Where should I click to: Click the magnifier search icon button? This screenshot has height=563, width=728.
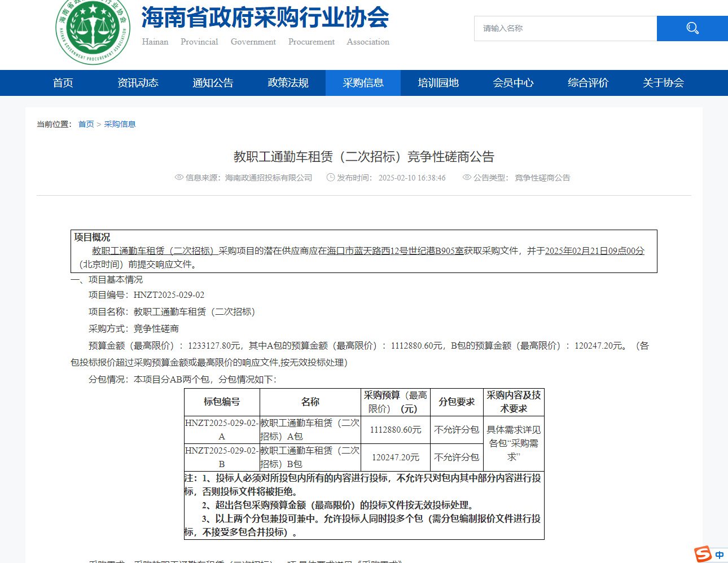coord(692,28)
